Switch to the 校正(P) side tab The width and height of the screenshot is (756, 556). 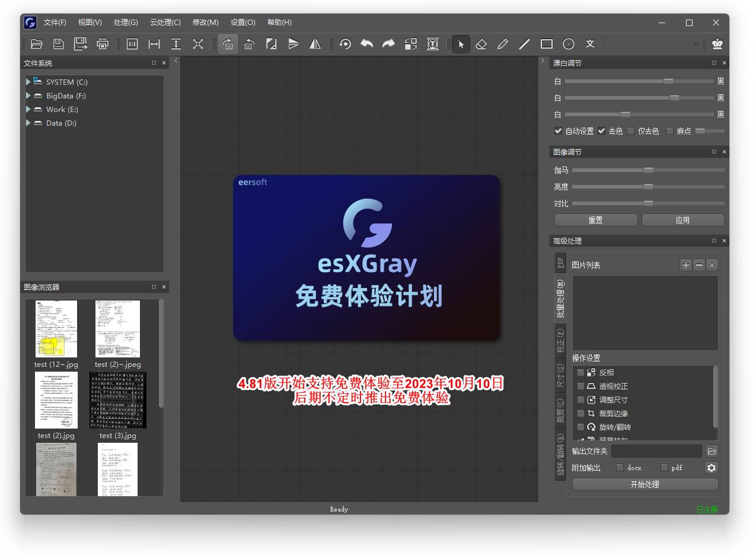pos(559,341)
